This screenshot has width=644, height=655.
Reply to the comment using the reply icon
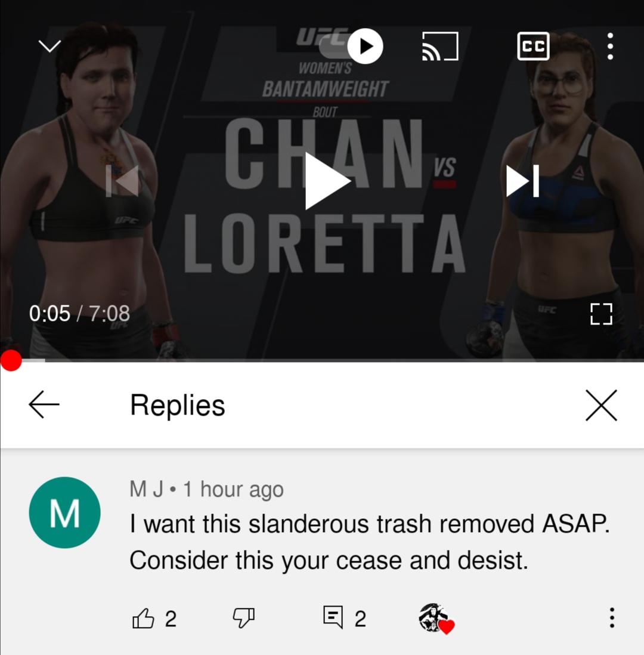pyautogui.click(x=333, y=617)
